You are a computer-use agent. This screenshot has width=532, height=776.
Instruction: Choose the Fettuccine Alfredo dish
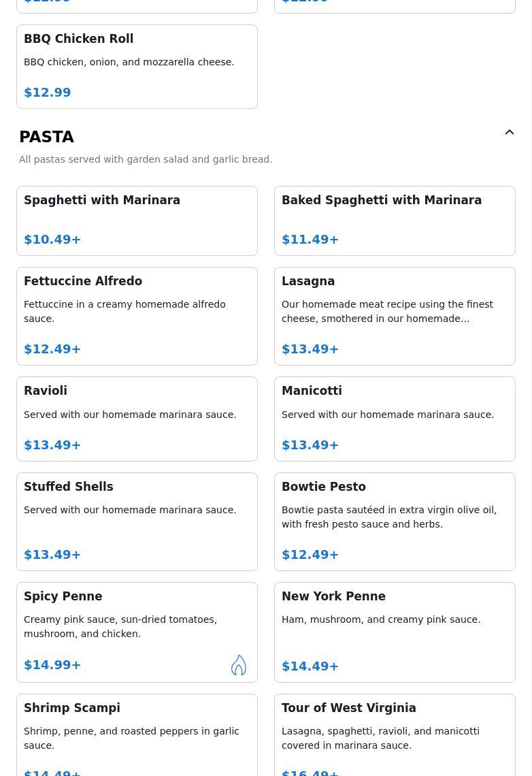pos(137,316)
